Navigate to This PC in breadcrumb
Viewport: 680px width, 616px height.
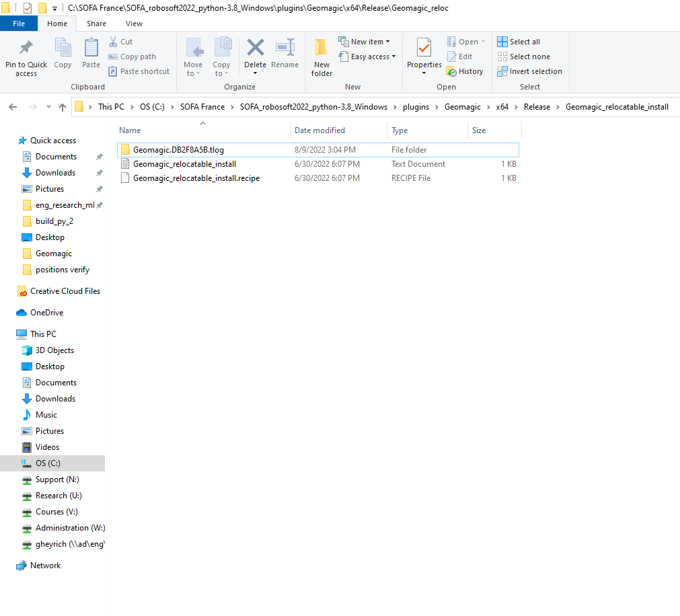(111, 107)
